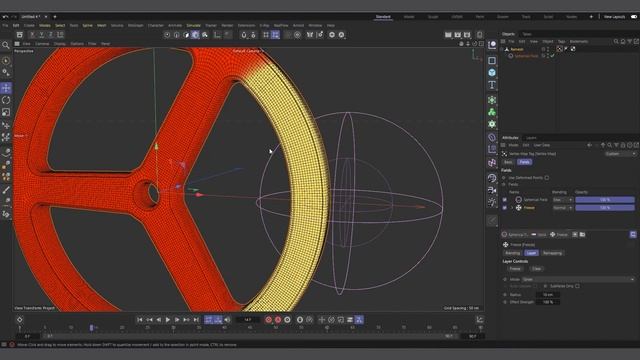Click the Attributes panel search icon

point(609,145)
